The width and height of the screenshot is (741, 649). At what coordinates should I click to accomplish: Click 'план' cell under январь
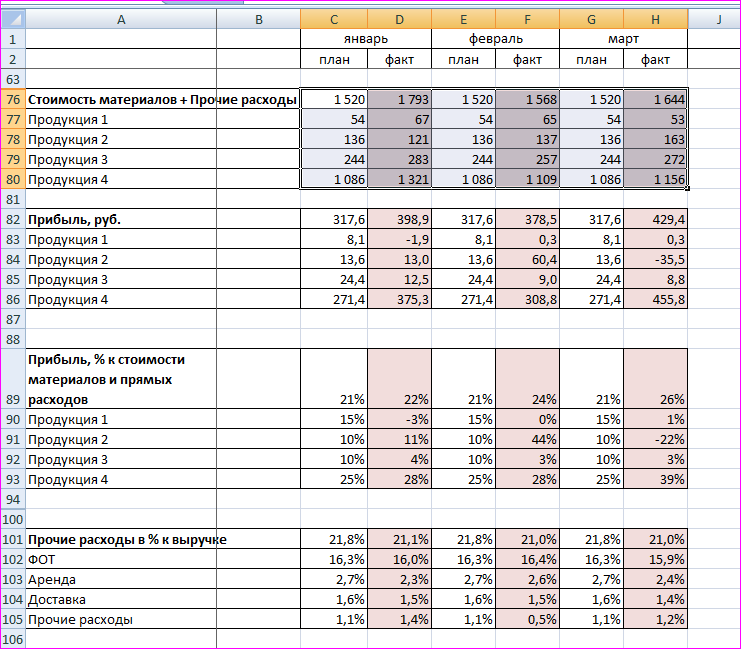click(x=334, y=60)
